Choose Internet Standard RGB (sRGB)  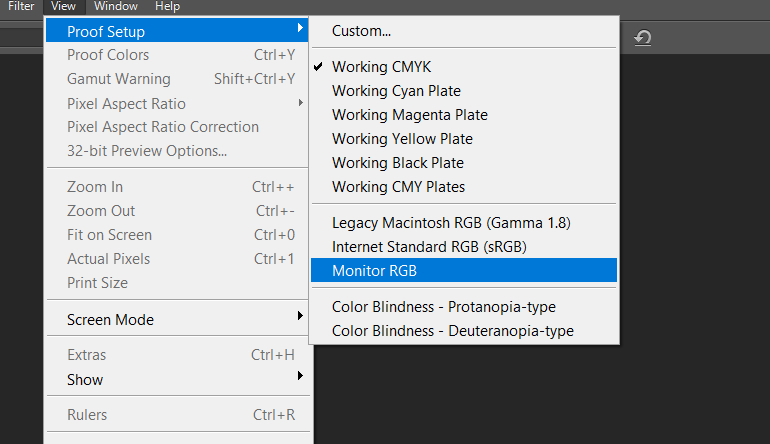[x=429, y=246]
